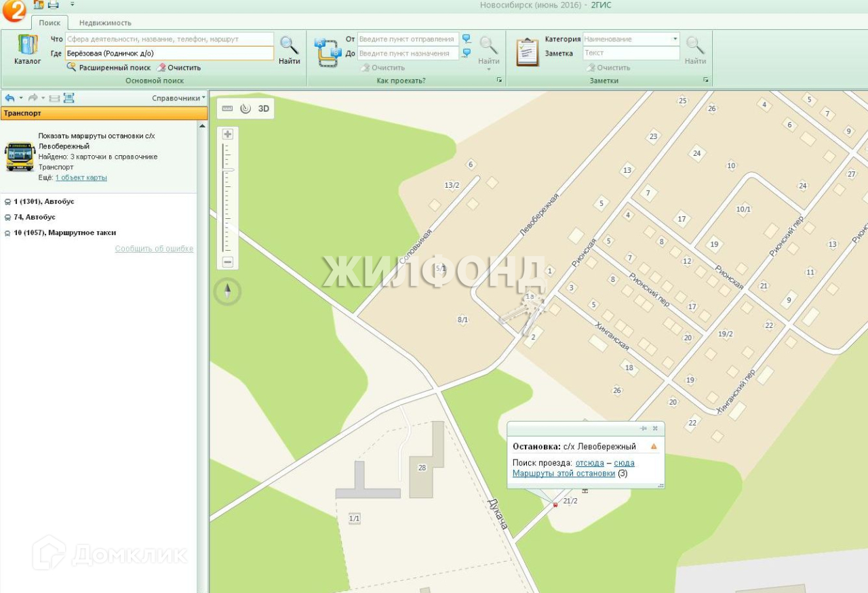Screen dimensions: 868x593
Task: Click the map compass icon
Action: 227,291
